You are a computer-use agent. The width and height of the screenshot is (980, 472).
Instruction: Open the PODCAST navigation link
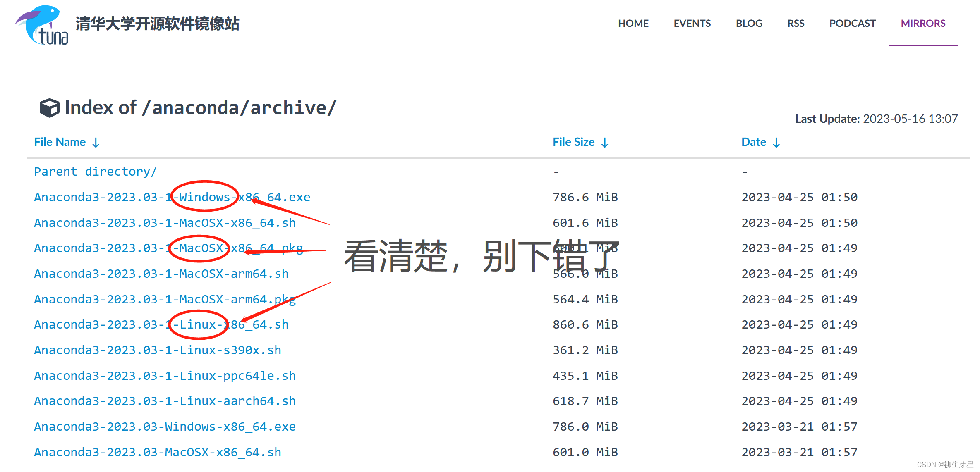(852, 24)
